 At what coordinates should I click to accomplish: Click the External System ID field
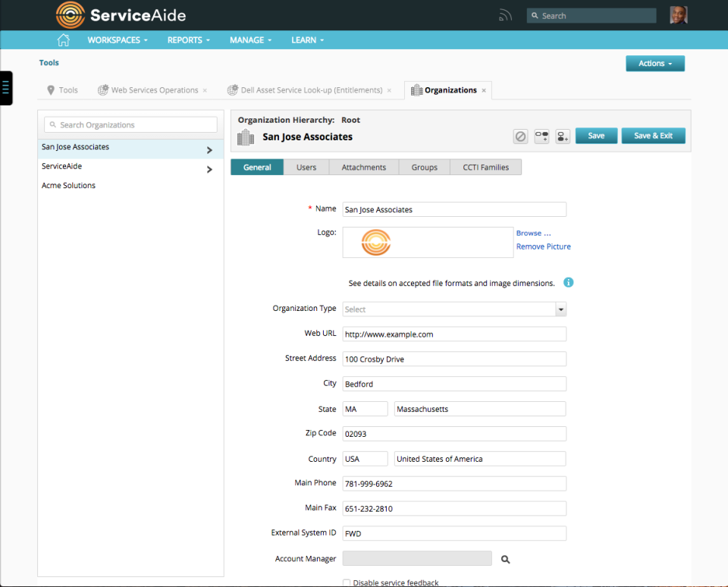[454, 534]
